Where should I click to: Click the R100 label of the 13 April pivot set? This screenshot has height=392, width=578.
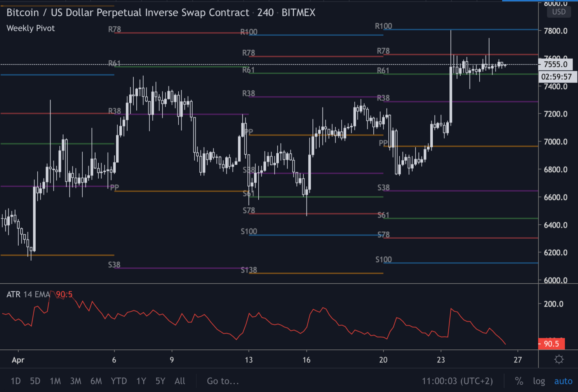249,32
